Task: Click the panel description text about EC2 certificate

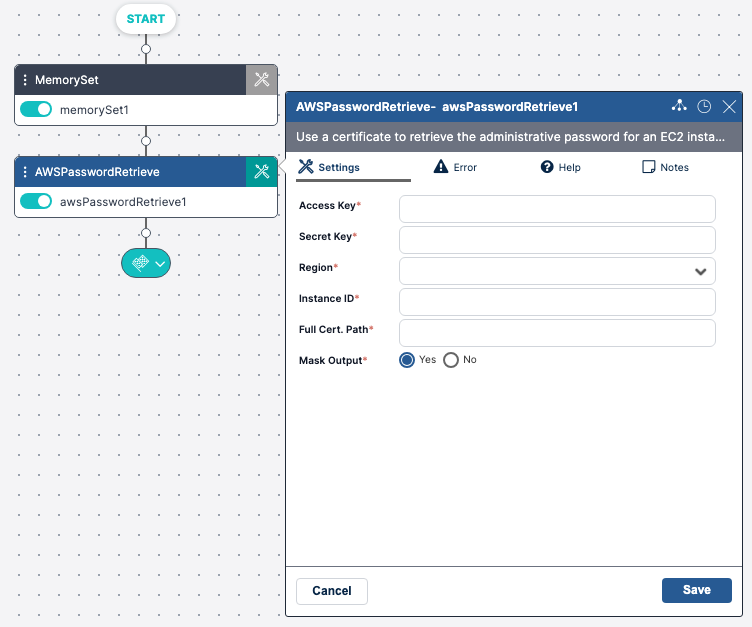Action: point(510,137)
